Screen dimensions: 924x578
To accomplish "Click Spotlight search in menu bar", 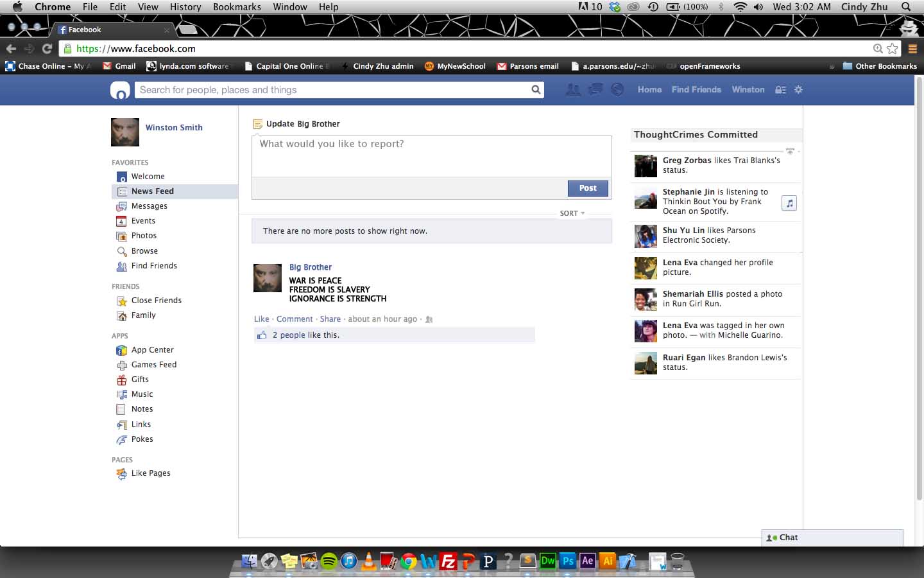I will [906, 7].
